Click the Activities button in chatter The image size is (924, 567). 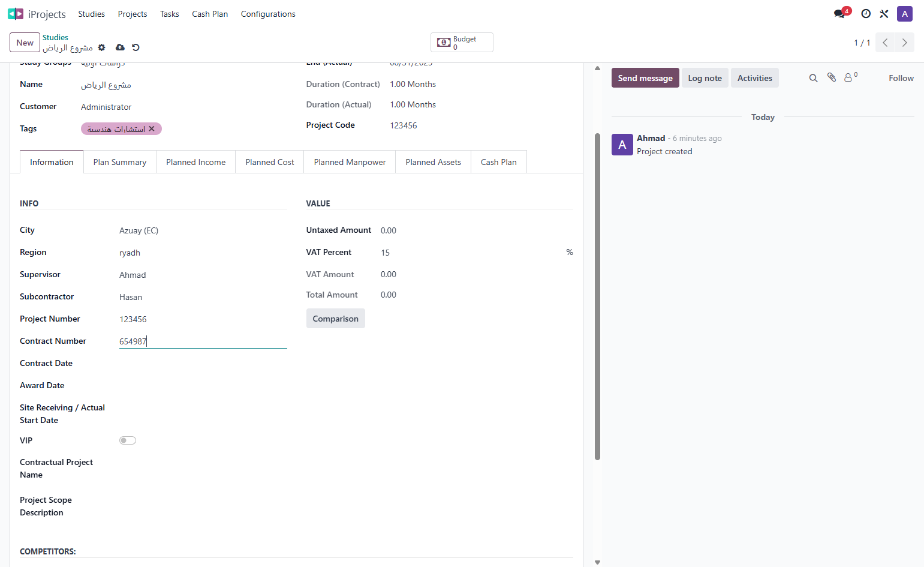(x=755, y=78)
